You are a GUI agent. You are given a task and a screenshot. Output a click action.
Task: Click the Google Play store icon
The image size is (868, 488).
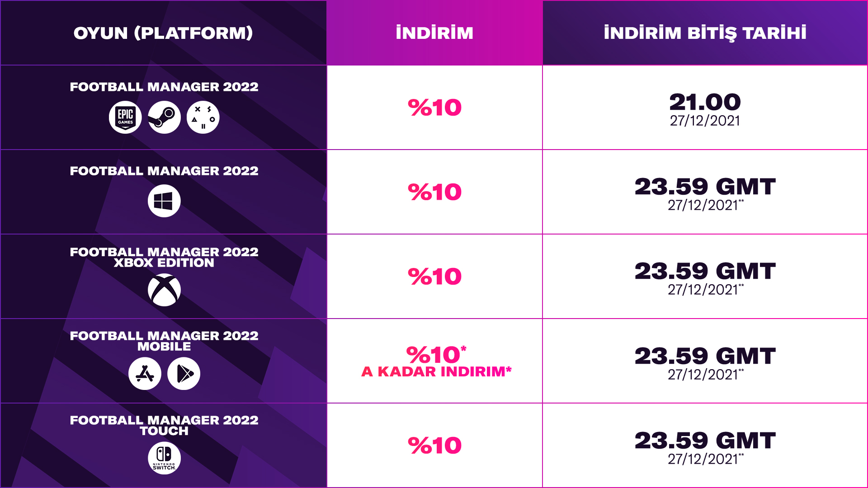[x=184, y=374]
